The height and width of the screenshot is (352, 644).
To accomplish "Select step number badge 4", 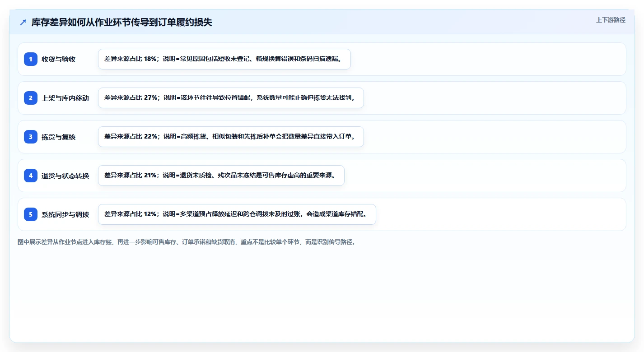I will click(x=31, y=176).
